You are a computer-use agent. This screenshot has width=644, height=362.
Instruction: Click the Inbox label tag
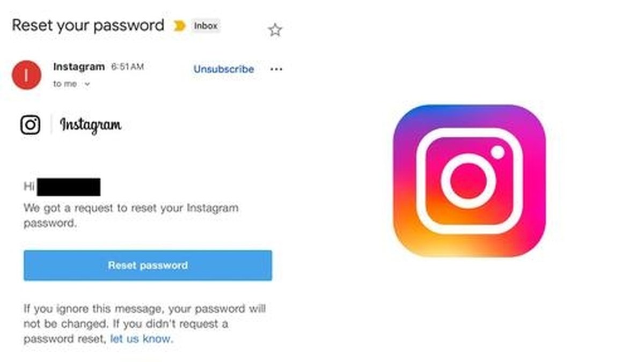click(206, 26)
